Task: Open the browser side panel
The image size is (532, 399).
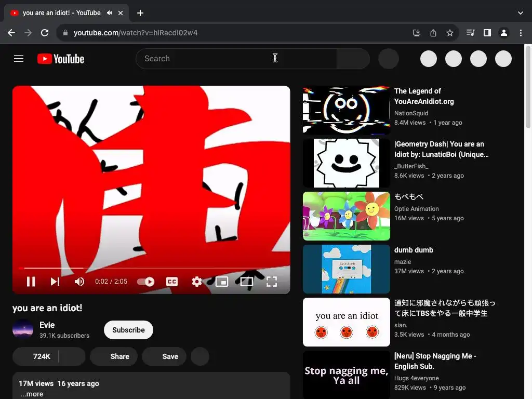Action: point(487,33)
